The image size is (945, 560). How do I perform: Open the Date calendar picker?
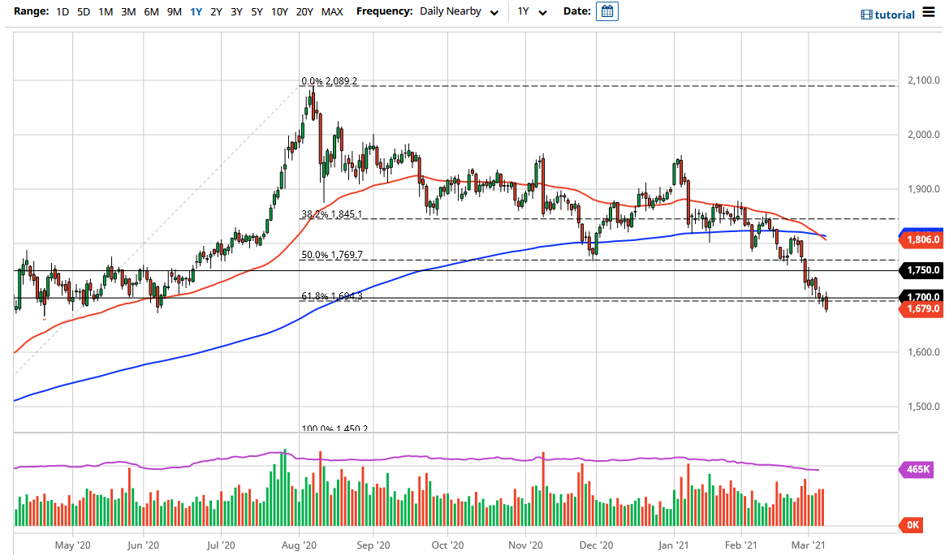click(x=607, y=11)
